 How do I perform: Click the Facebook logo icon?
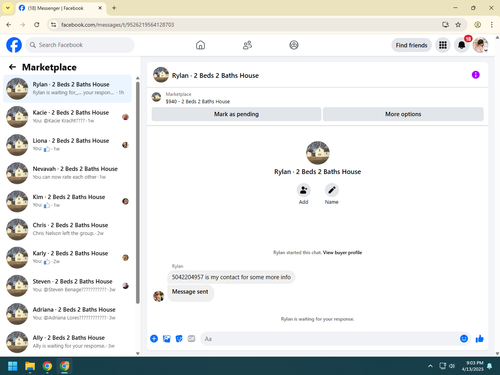[x=14, y=45]
